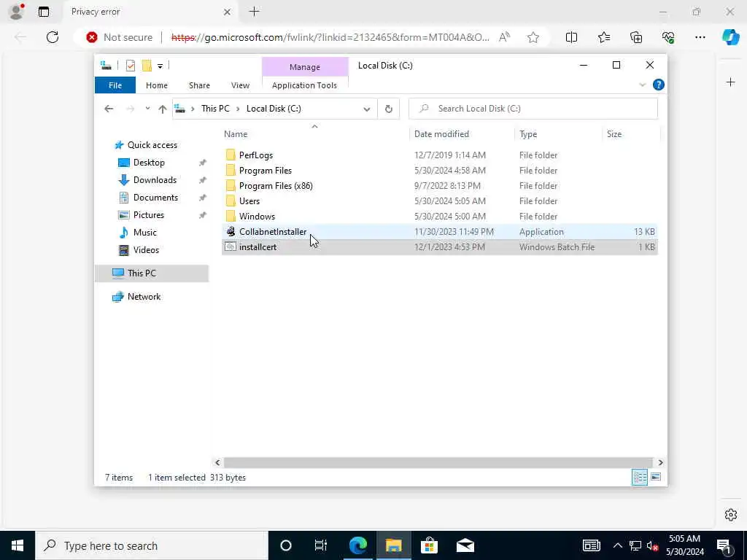Open Videos in navigation pane
Screen dimensions: 747x560
[146, 250]
